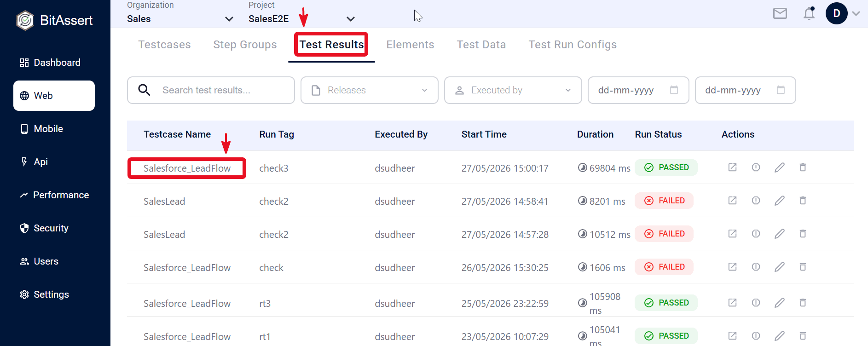Viewport: 868px width, 346px height.
Task: Edit the check3 test result
Action: click(x=779, y=167)
